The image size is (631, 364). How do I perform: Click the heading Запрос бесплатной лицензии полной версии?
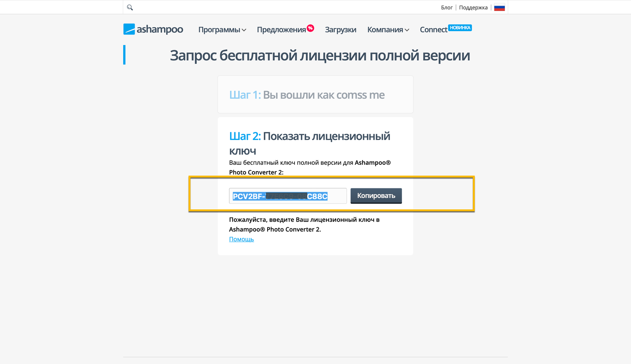tap(320, 55)
